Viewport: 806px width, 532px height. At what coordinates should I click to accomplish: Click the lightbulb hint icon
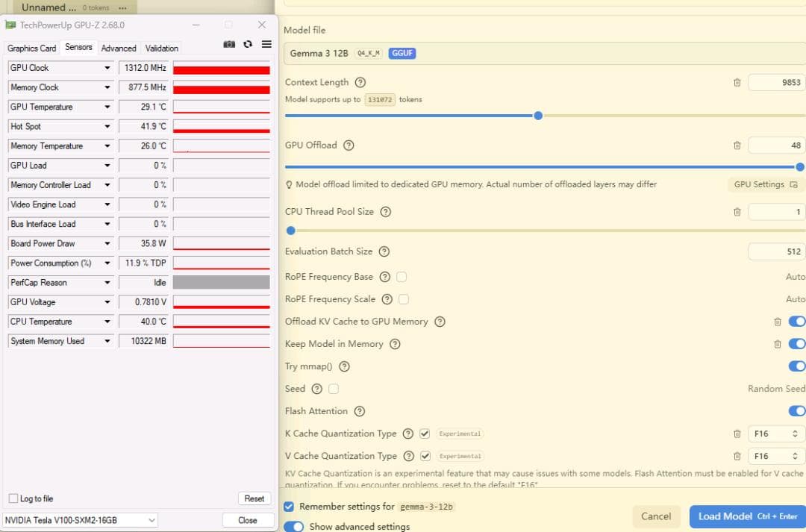pos(289,184)
